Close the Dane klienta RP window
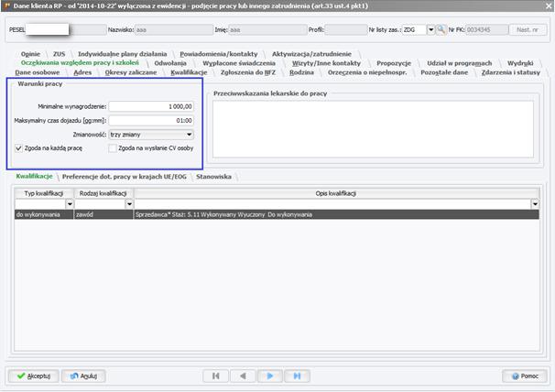This screenshot has height=392, width=555. click(x=549, y=6)
